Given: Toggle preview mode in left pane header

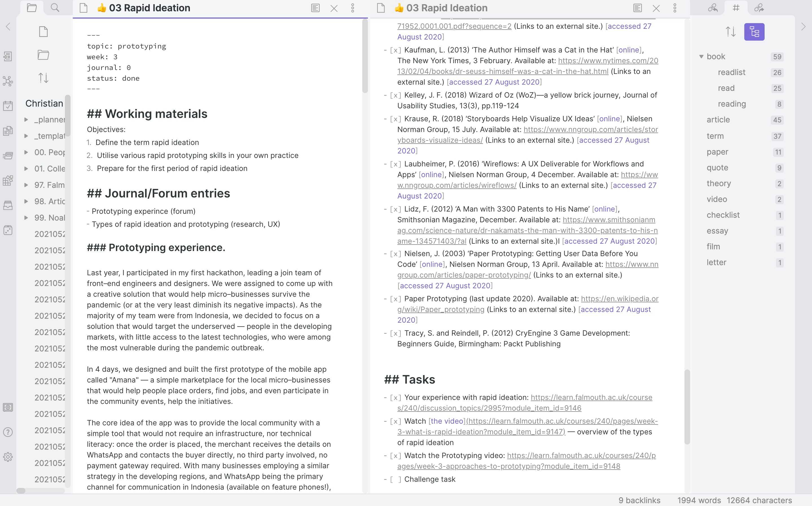Looking at the screenshot, I should 315,8.
